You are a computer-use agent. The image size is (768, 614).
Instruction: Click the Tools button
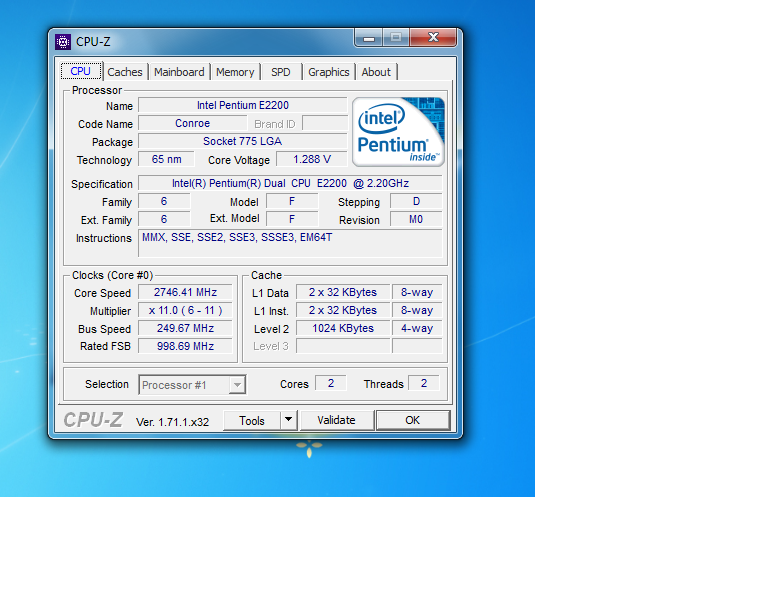[x=252, y=421]
